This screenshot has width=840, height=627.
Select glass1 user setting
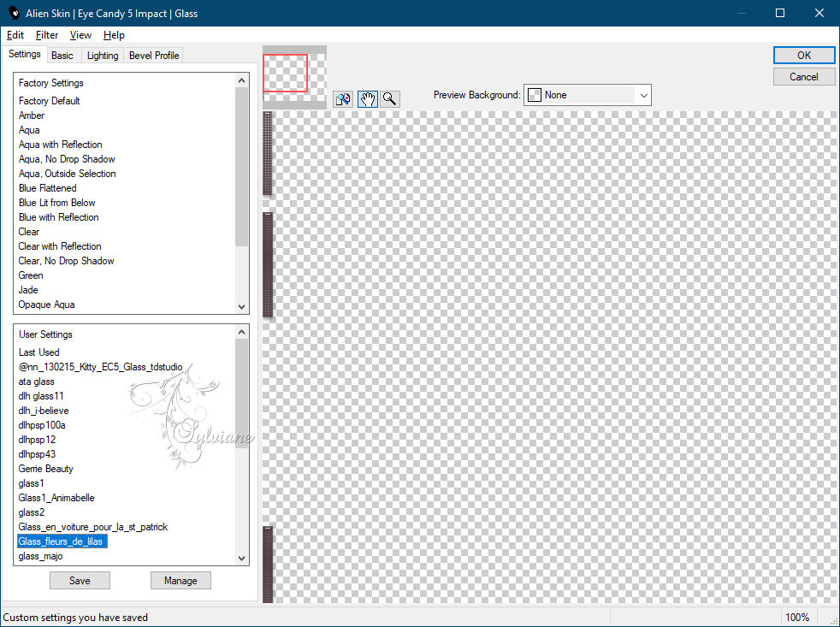pyautogui.click(x=31, y=482)
